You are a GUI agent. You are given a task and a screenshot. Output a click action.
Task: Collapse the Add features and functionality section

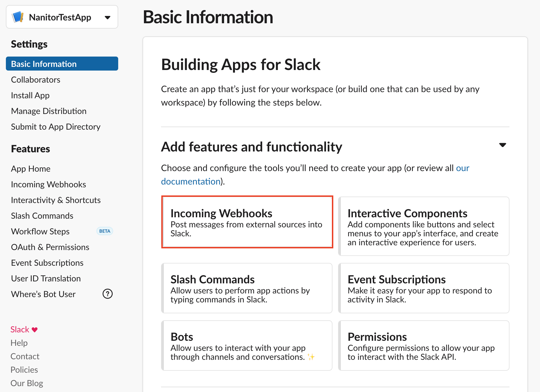pyautogui.click(x=502, y=145)
